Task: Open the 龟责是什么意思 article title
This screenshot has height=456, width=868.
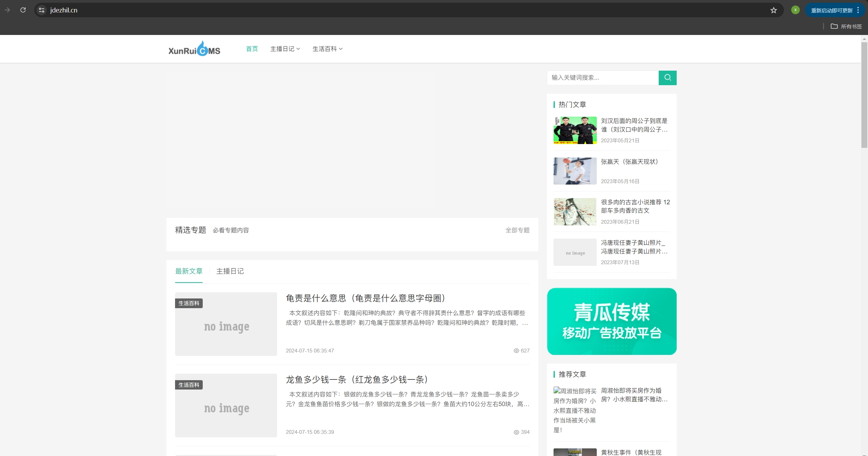Action: click(x=366, y=298)
